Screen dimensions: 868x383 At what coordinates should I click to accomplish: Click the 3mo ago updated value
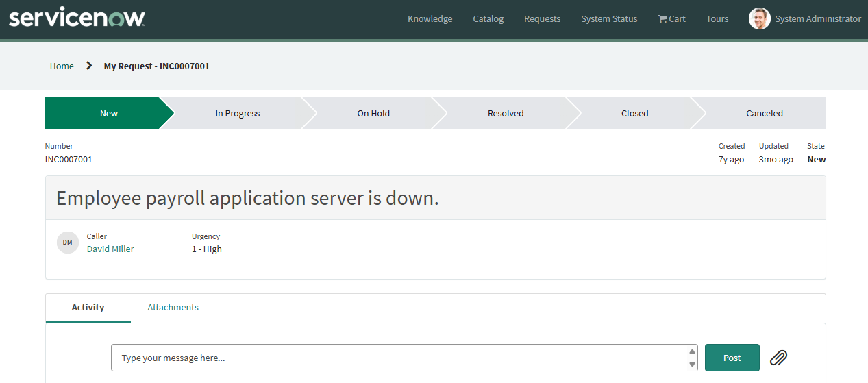(x=776, y=159)
